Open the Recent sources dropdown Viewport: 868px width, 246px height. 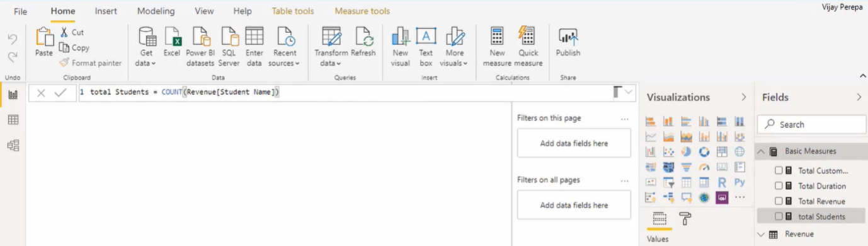pos(284,47)
